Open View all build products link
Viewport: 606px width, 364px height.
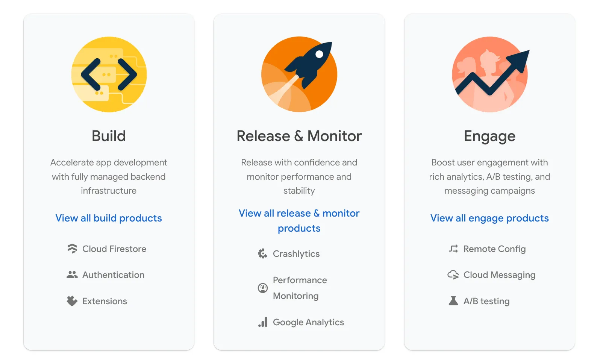tap(109, 218)
